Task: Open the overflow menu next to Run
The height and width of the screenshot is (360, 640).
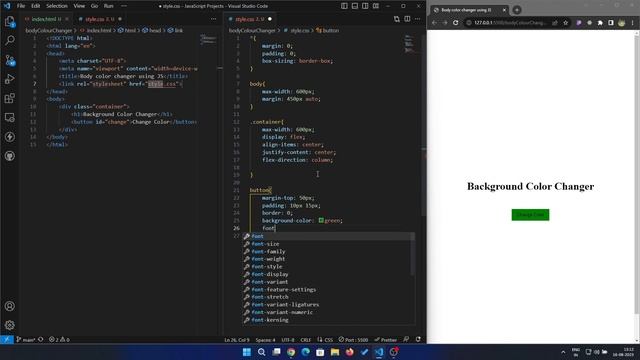Action: click(x=124, y=6)
